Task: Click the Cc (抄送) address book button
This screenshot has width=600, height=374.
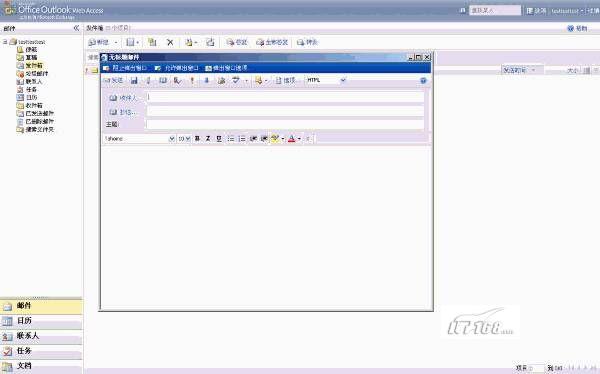Action: (123, 112)
